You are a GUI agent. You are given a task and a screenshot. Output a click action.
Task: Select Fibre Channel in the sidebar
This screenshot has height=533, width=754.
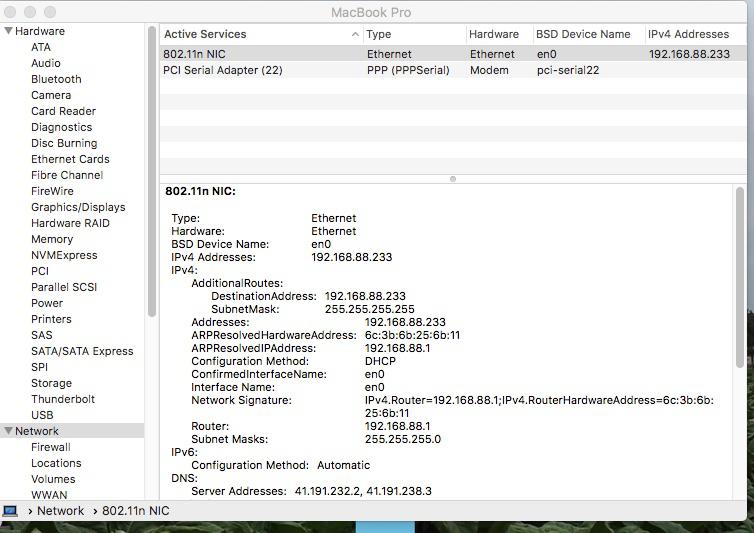point(67,175)
